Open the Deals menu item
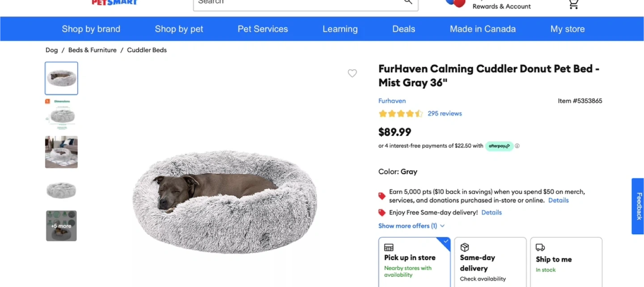 (x=403, y=29)
